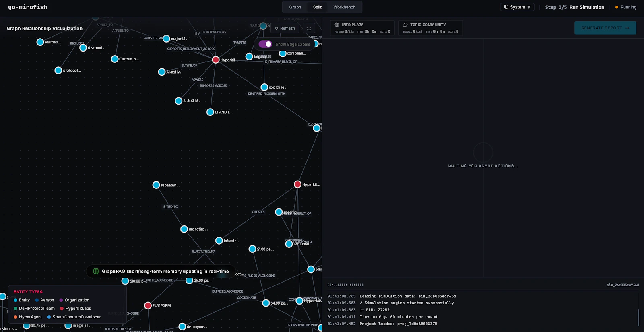Click the Organization legend color dot
This screenshot has width=644, height=332.
[x=61, y=300]
